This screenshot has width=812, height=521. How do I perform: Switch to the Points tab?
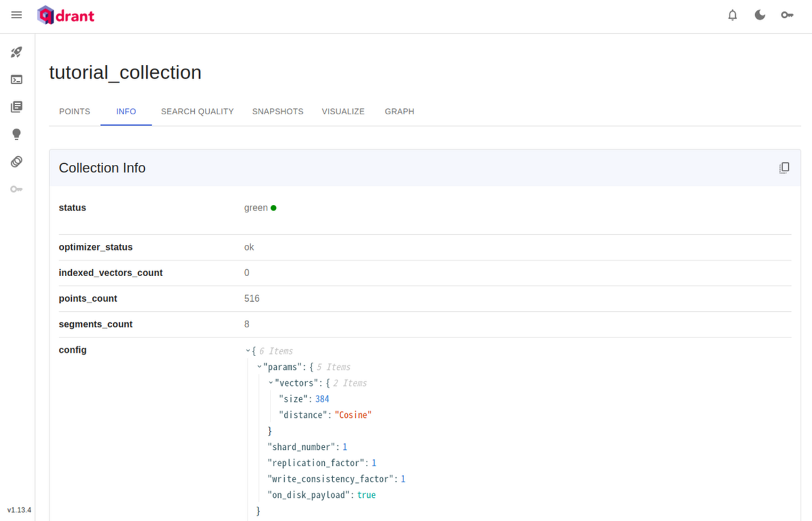74,111
